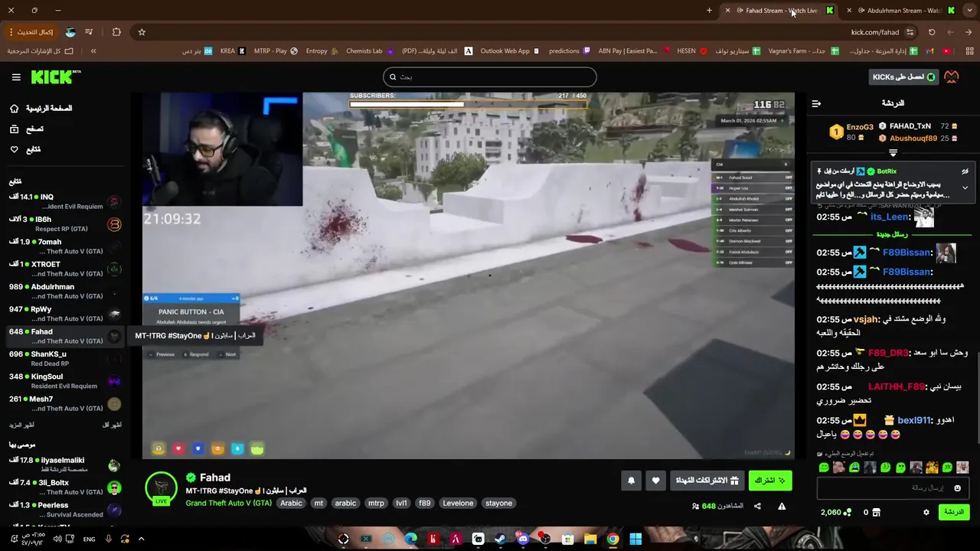Share the stream
Viewport: 980px width, 551px height.
[757, 506]
